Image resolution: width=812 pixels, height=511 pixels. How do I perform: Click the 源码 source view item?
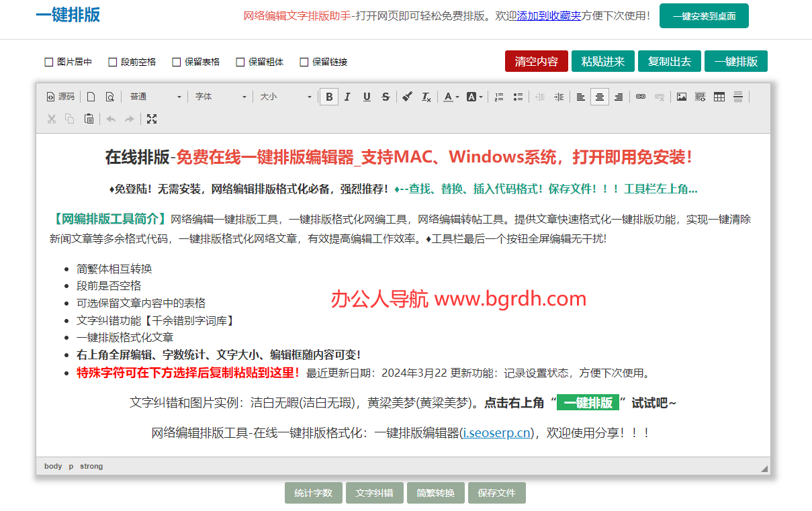tap(60, 97)
